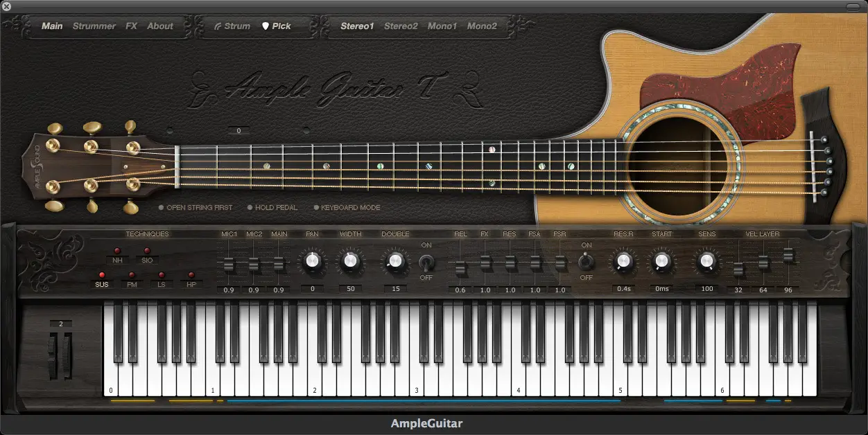Toggle the SUS technique LED
Image resolution: width=868 pixels, height=435 pixels.
(102, 275)
